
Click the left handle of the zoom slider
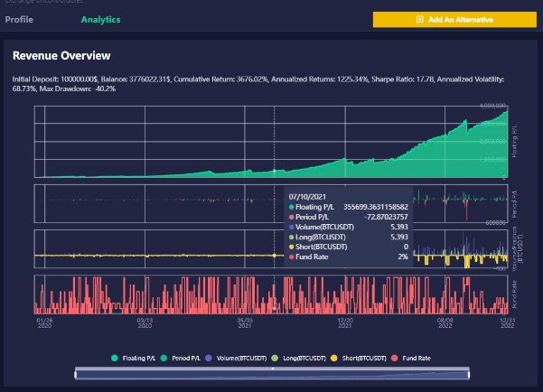pyautogui.click(x=77, y=372)
